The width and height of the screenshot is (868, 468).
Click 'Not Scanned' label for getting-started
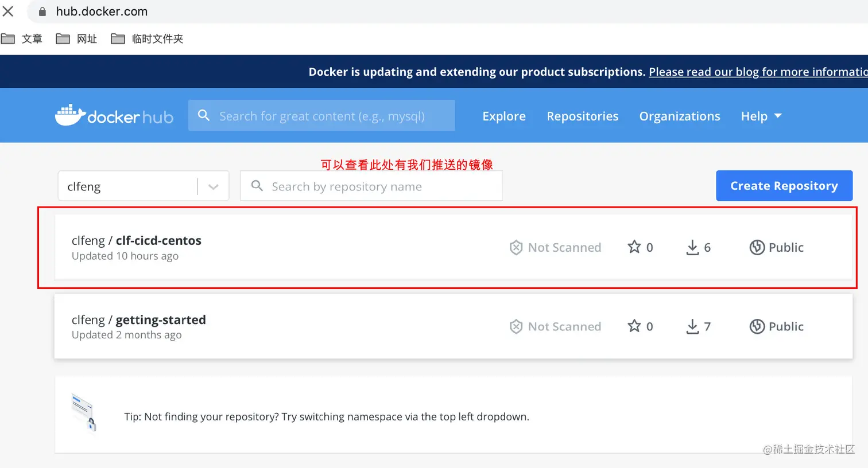click(564, 326)
